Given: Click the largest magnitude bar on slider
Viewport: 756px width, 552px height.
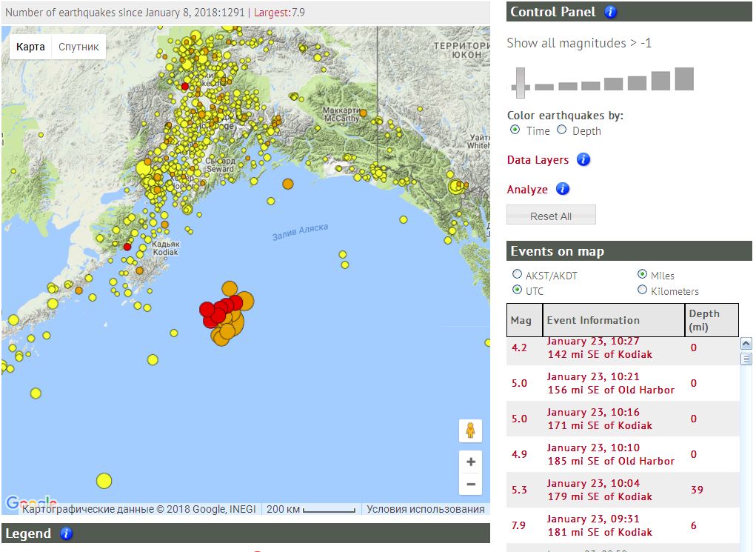Looking at the screenshot, I should 684,79.
